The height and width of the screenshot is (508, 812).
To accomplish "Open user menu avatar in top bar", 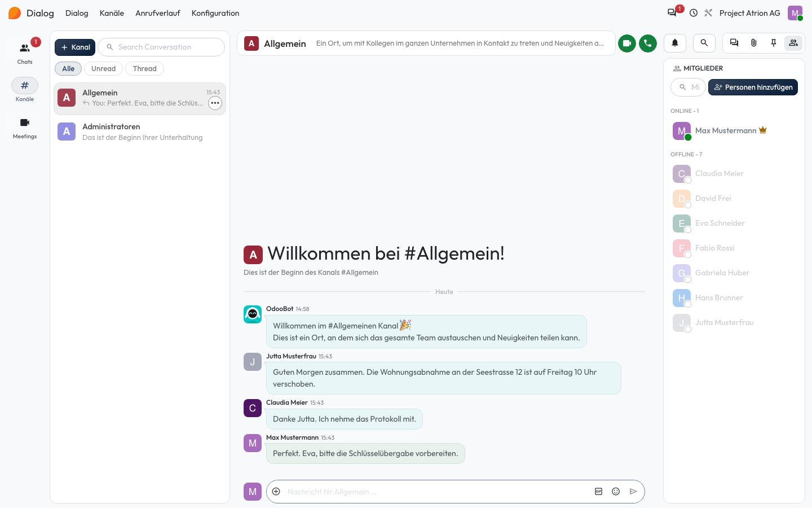I will (x=795, y=13).
